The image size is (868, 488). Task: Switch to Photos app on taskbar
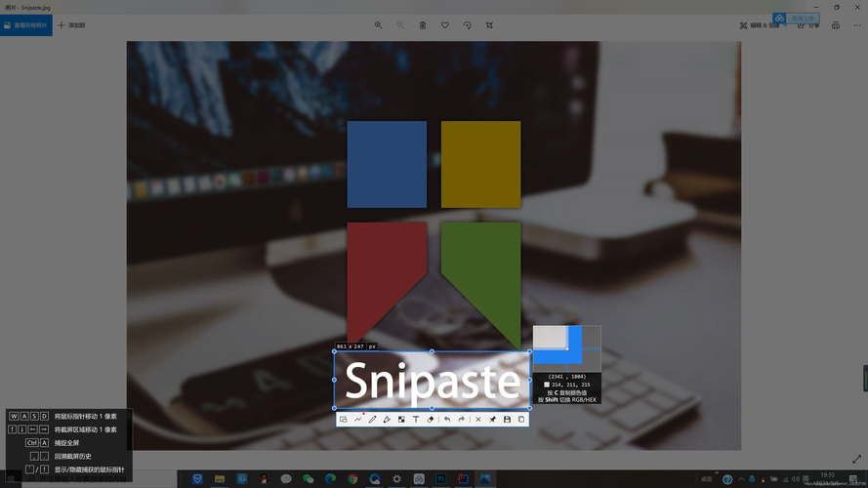[x=485, y=479]
